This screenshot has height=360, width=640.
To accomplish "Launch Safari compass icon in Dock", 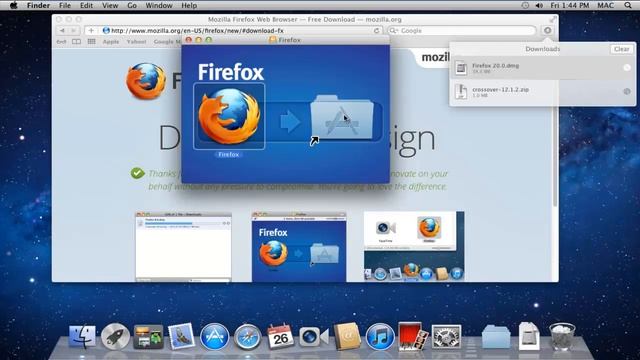I will 247,337.
